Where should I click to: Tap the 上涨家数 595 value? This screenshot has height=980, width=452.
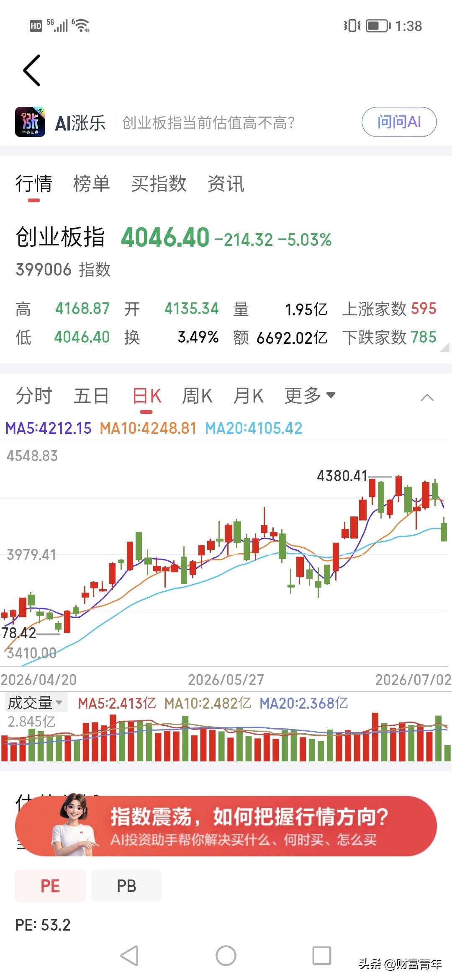pos(424,309)
